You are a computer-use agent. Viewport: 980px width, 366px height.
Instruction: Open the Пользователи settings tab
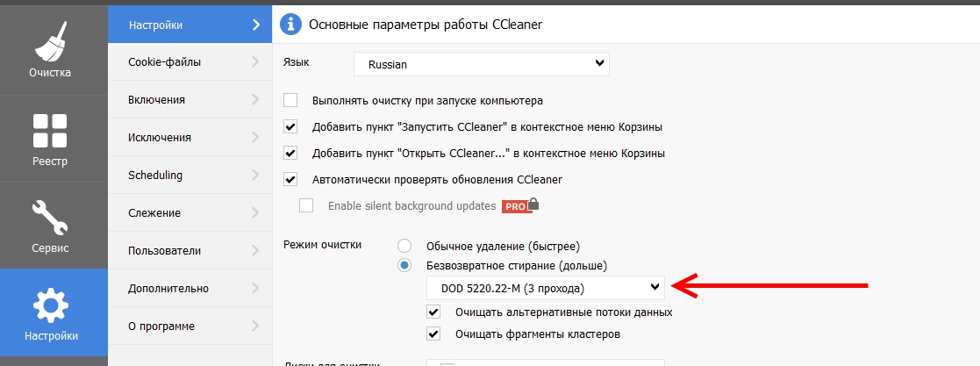click(x=190, y=250)
